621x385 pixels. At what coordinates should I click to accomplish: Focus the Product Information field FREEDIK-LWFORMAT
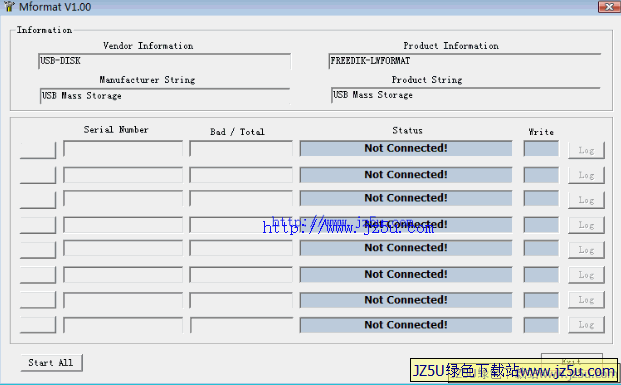pyautogui.click(x=465, y=61)
